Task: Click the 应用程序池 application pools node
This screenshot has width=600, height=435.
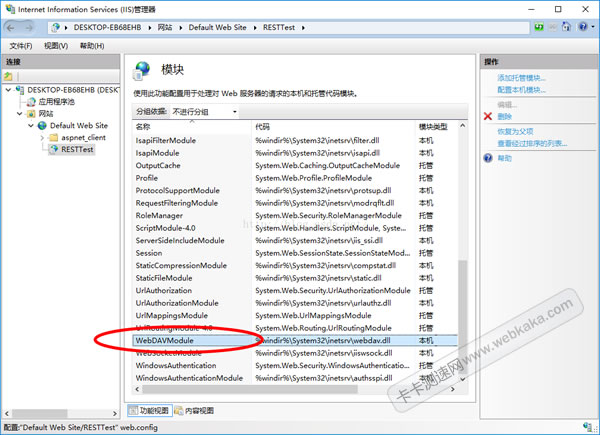Action: coord(58,101)
